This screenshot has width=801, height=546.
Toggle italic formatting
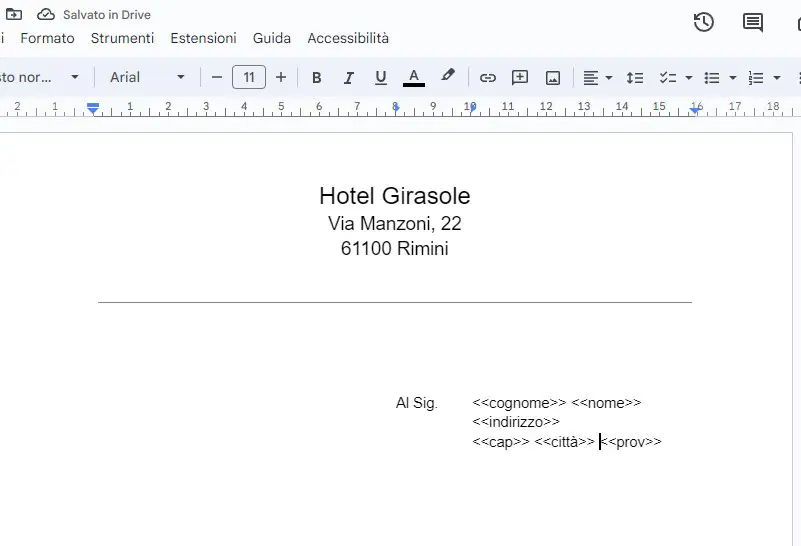(348, 78)
